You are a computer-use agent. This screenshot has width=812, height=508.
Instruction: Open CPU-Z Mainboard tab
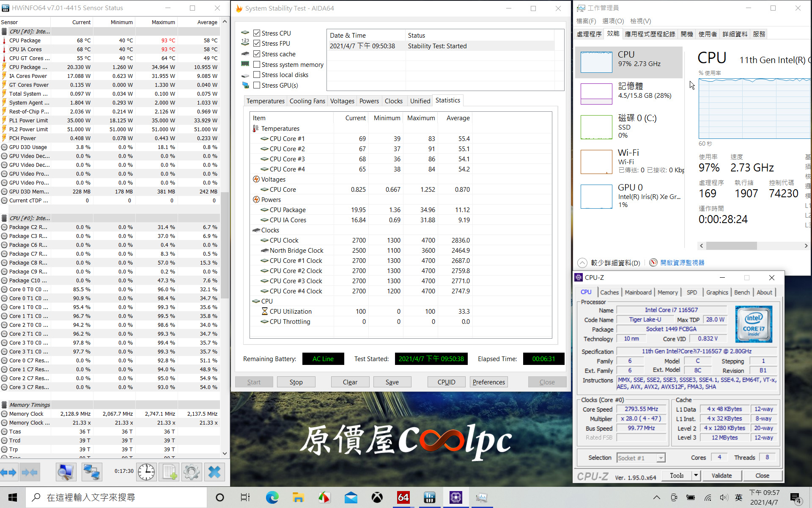pos(638,292)
